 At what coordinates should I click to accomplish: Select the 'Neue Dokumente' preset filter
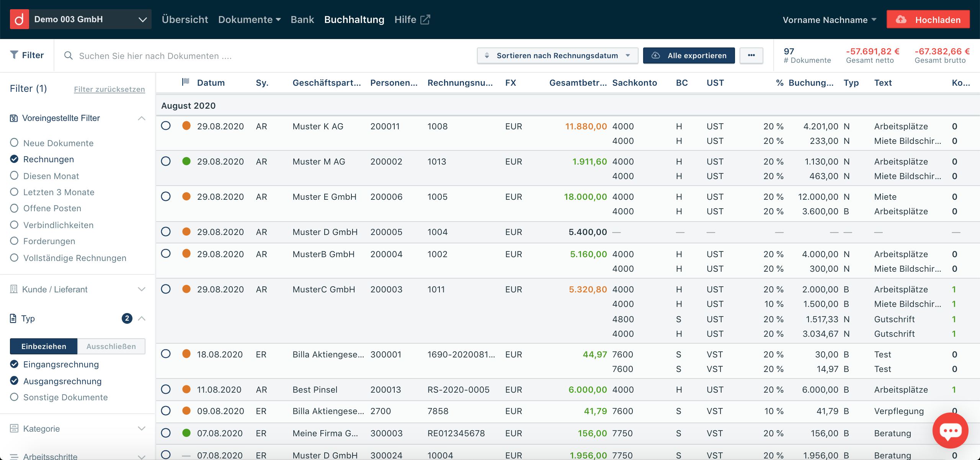[14, 143]
